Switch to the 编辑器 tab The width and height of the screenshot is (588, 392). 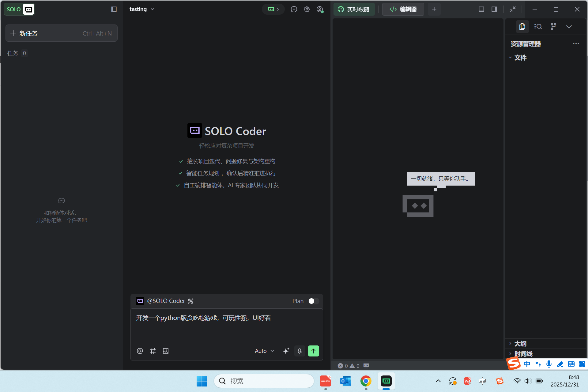(403, 9)
